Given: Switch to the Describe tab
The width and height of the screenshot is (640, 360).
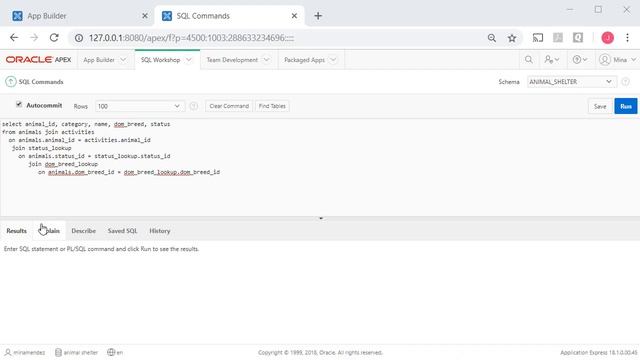Looking at the screenshot, I should (x=83, y=231).
